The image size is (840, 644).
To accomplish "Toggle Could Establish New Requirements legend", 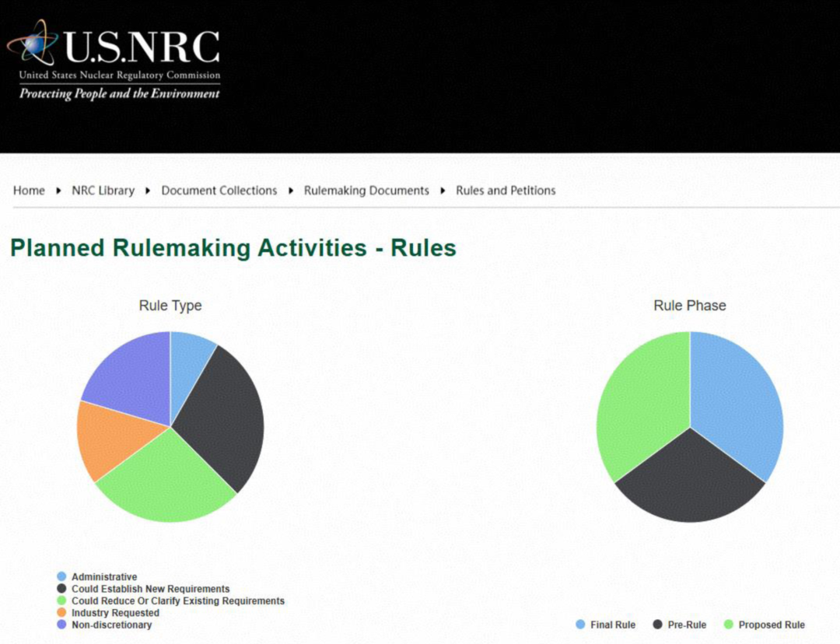I will pos(150,589).
